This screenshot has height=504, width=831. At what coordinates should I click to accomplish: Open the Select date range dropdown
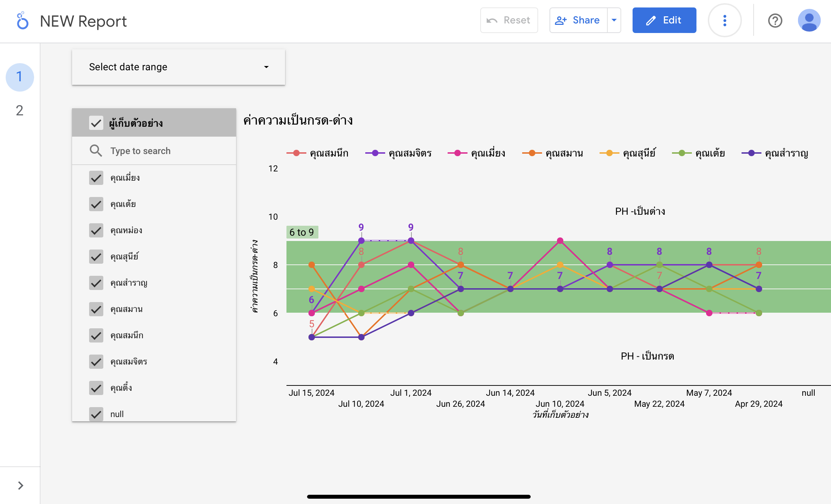click(x=178, y=67)
